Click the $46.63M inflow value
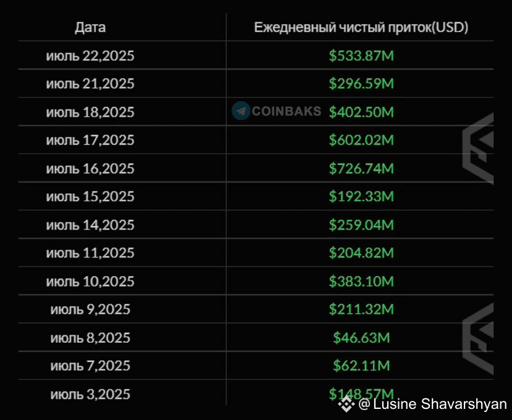 point(361,338)
